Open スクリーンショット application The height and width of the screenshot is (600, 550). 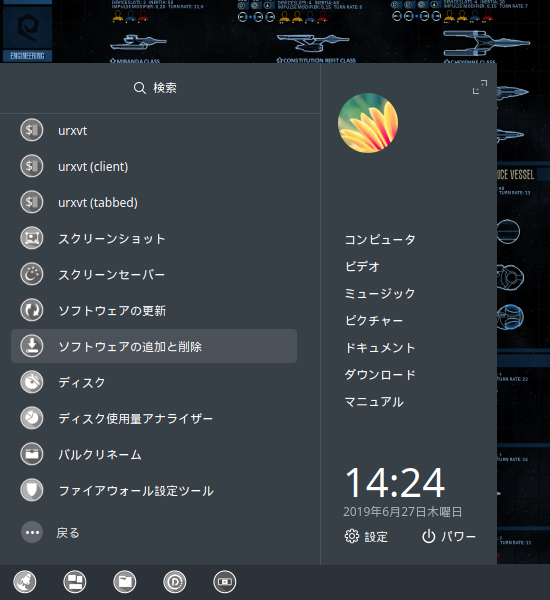[x=154, y=238]
